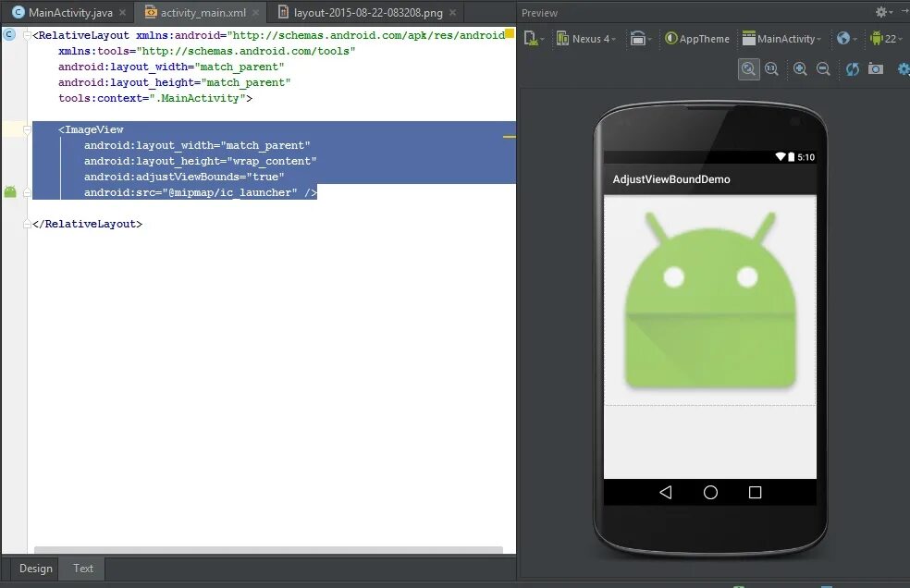Viewport: 910px width, 588px height.
Task: Click the yellow warning stripe mark beside ImageView
Action: pos(509,137)
